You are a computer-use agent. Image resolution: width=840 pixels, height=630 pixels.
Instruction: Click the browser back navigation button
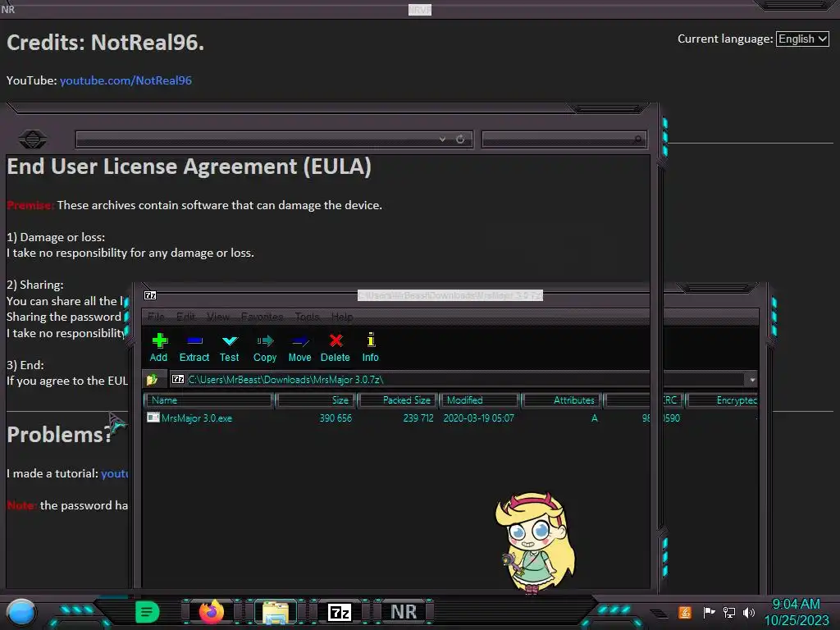pos(33,139)
